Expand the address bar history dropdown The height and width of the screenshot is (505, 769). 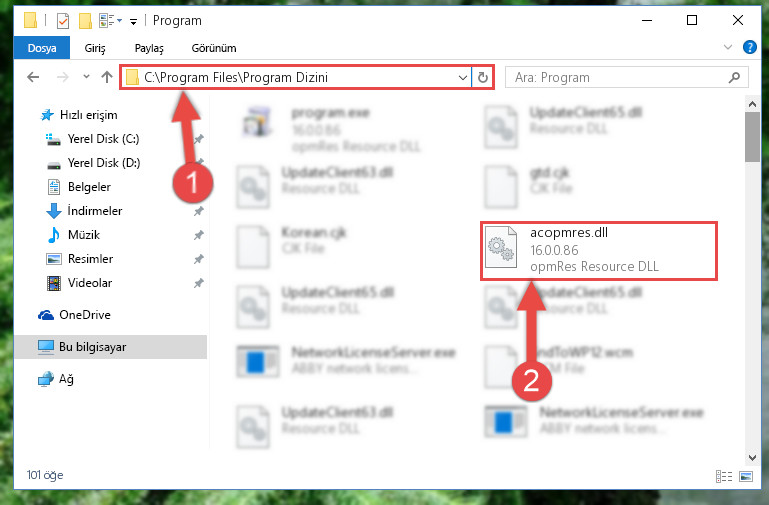pos(462,77)
